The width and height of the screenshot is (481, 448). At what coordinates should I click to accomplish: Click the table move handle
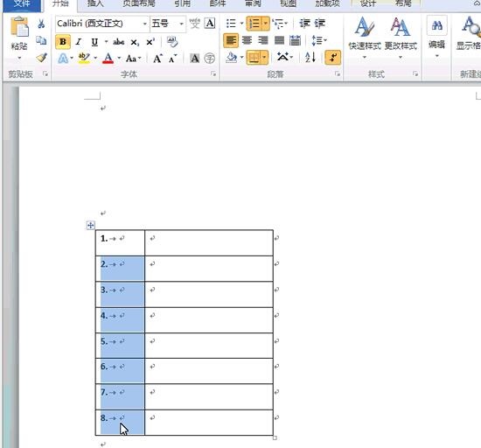90,226
